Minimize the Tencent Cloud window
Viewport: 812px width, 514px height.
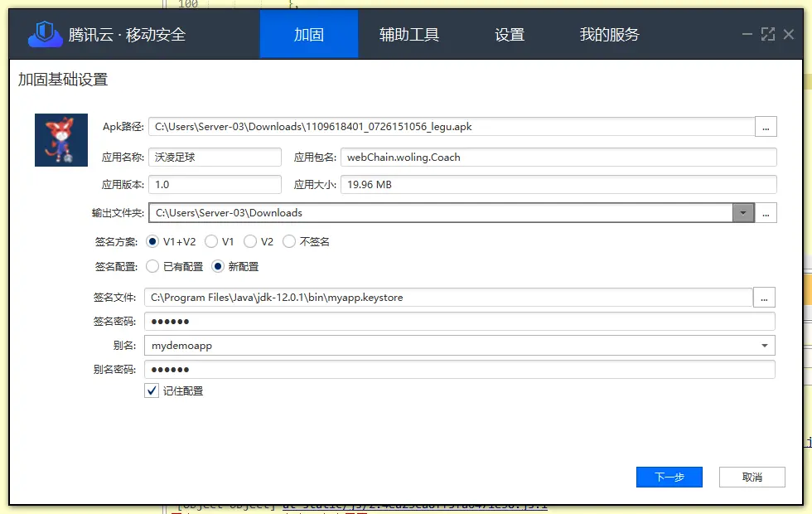point(747,34)
